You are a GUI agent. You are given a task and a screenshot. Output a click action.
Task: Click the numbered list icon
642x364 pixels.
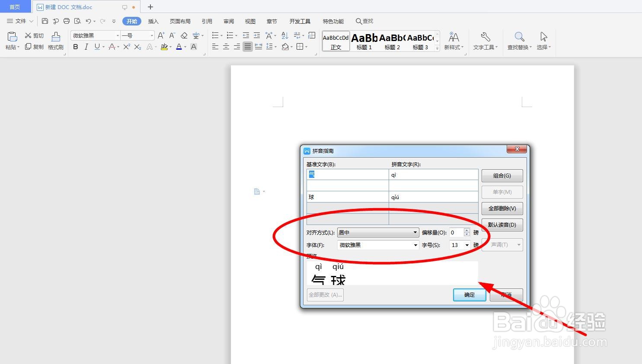[230, 35]
